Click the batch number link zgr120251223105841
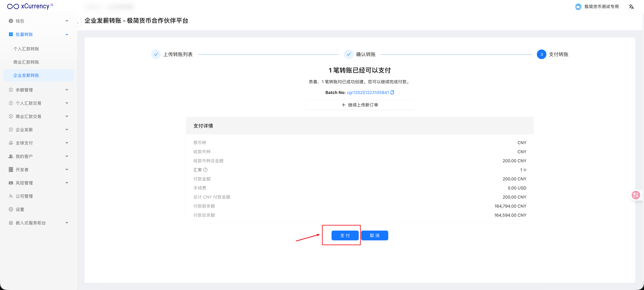This screenshot has height=290, width=644. click(367, 92)
